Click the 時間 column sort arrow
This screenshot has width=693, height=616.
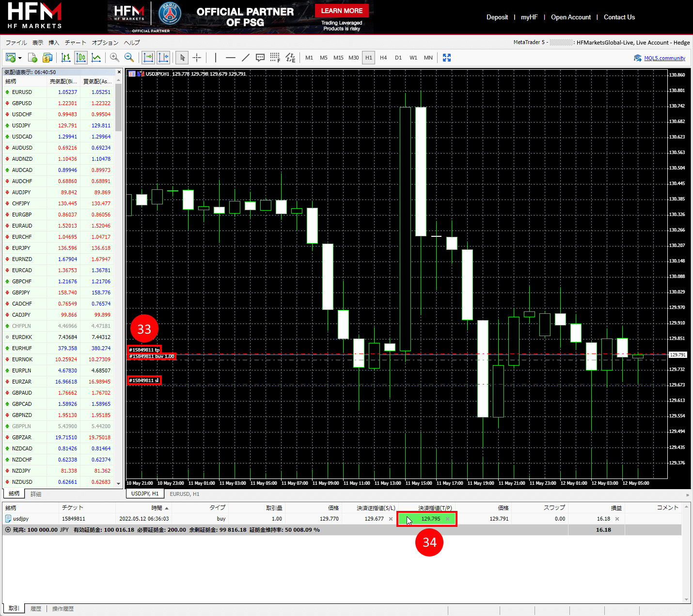167,508
